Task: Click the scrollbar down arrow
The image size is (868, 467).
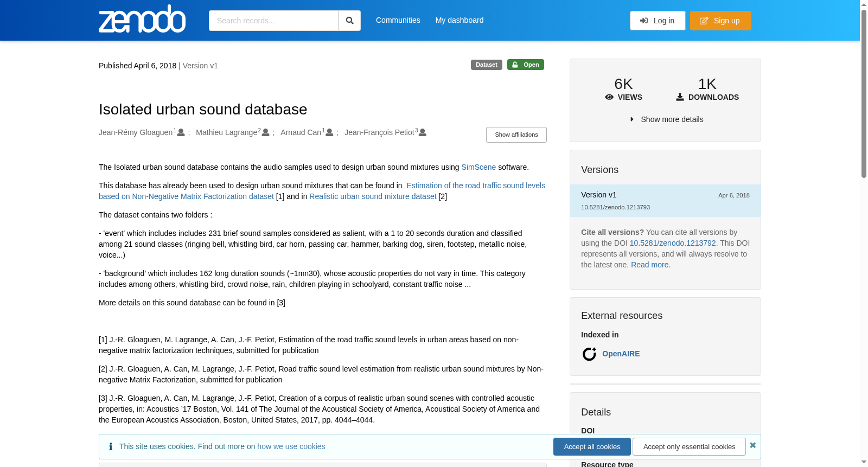Action: pyautogui.click(x=864, y=462)
